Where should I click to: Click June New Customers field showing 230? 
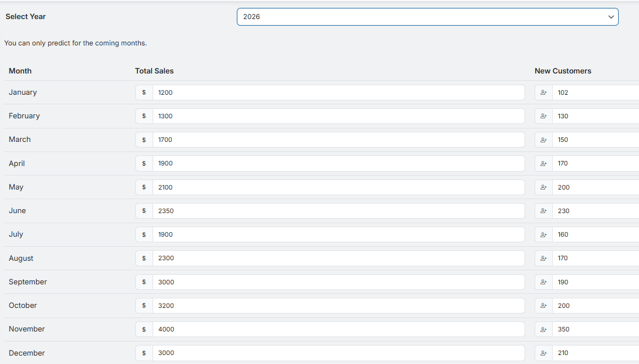pyautogui.click(x=595, y=211)
